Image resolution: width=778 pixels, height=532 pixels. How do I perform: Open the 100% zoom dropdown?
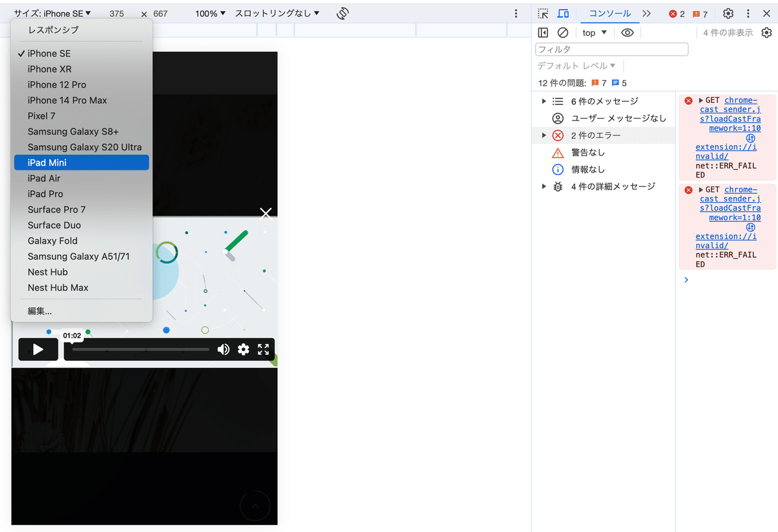click(x=211, y=14)
